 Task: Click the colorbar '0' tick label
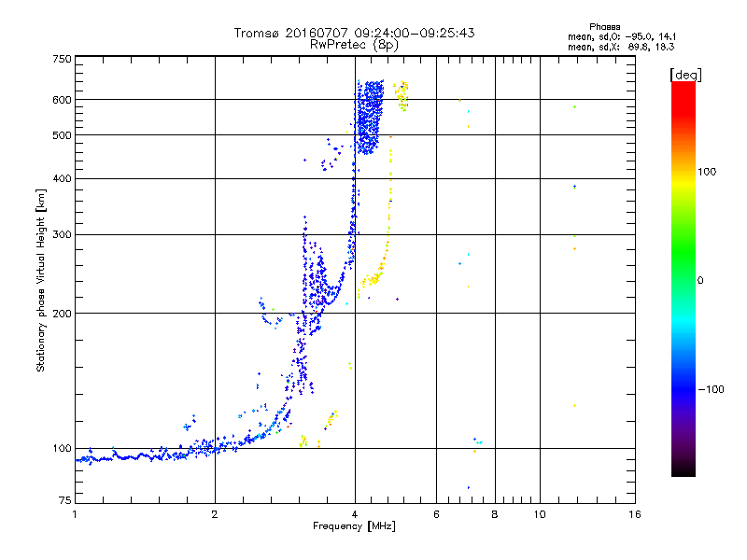(x=700, y=281)
